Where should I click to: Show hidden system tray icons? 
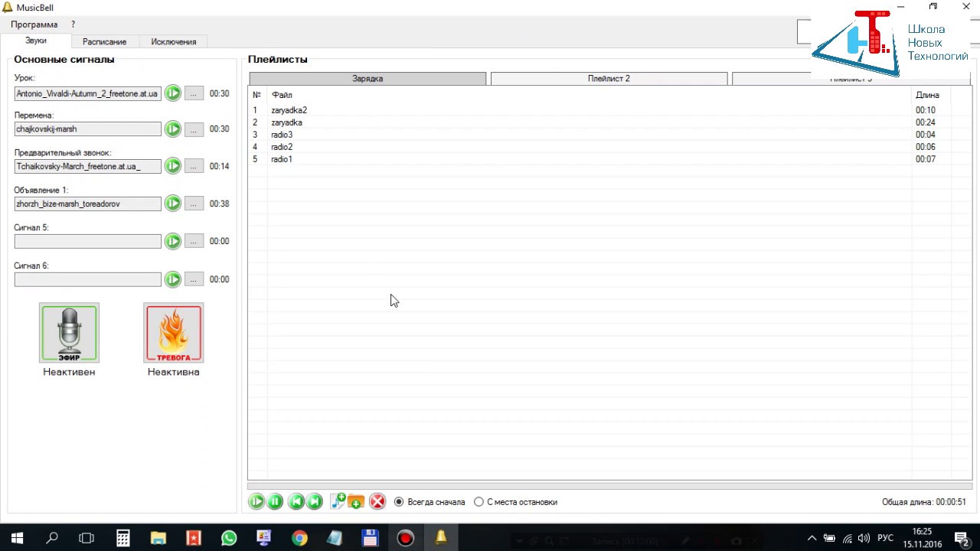tap(812, 538)
